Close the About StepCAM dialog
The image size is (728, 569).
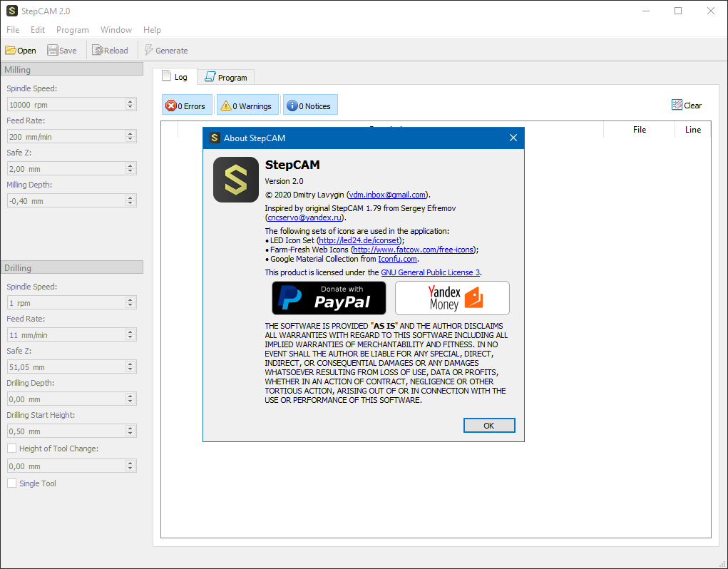pyautogui.click(x=513, y=138)
